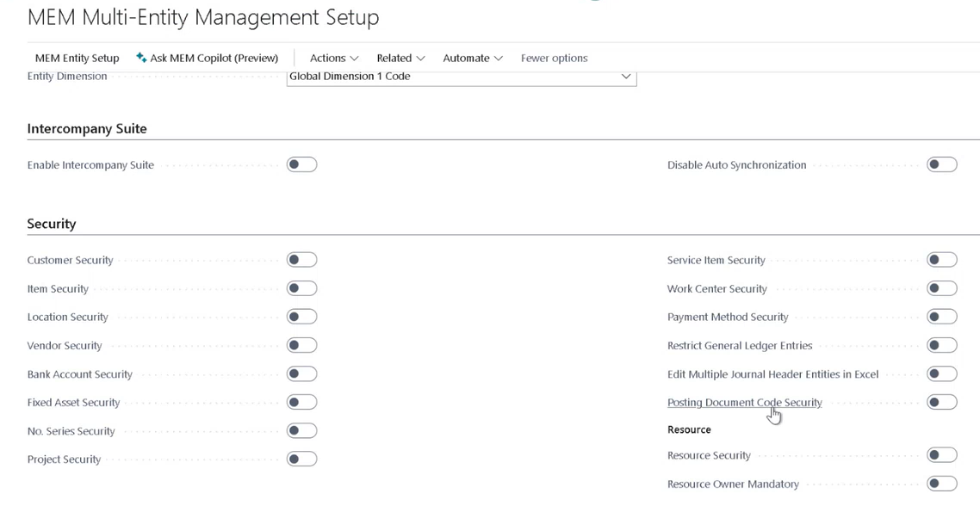Expand the Actions menu
Viewport: 980px width, 506px height.
(x=334, y=59)
